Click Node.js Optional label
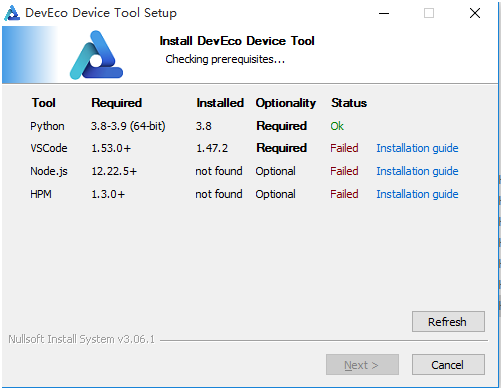The width and height of the screenshot is (503, 390). tap(275, 171)
